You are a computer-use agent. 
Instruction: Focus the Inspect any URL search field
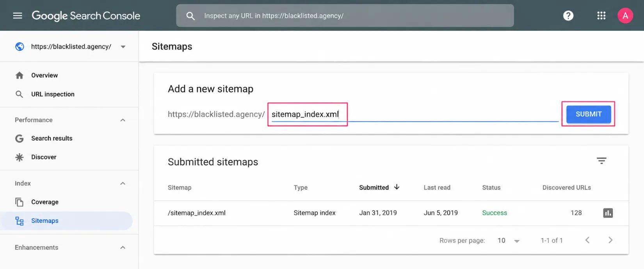click(x=345, y=16)
